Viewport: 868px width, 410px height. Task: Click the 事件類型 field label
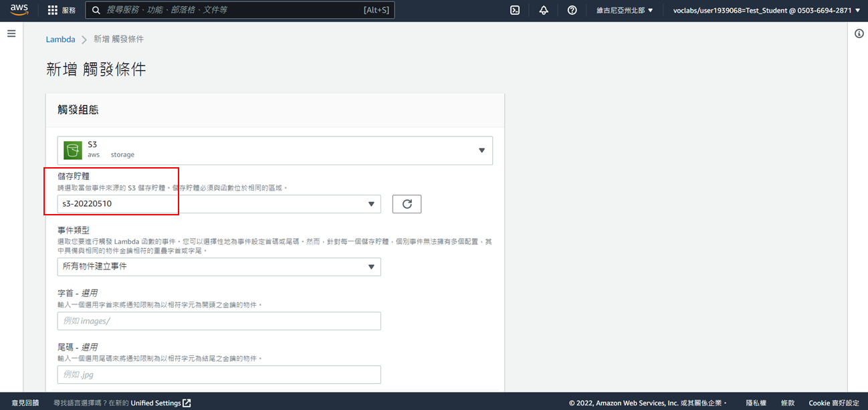[74, 230]
